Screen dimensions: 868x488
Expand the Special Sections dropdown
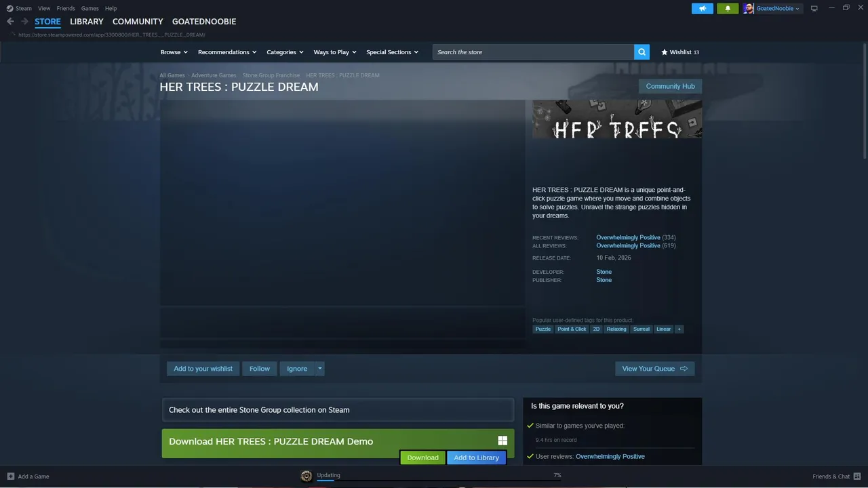[x=392, y=52]
